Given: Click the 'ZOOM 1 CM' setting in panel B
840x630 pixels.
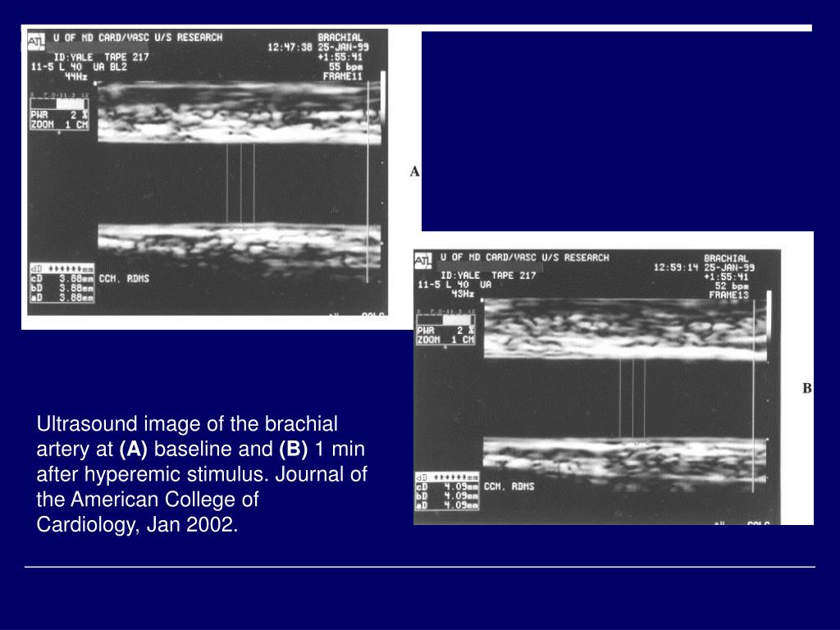Looking at the screenshot, I should tap(445, 340).
